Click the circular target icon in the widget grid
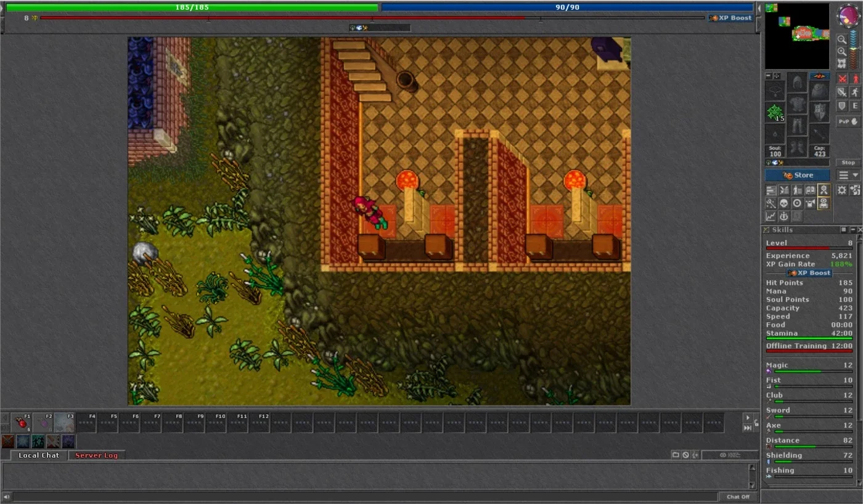The width and height of the screenshot is (863, 504). 797,203
